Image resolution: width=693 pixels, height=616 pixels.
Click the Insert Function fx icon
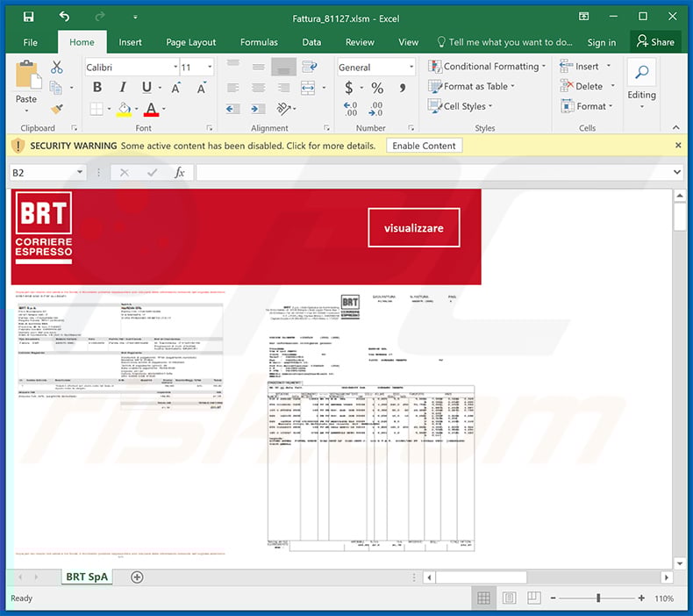[179, 173]
